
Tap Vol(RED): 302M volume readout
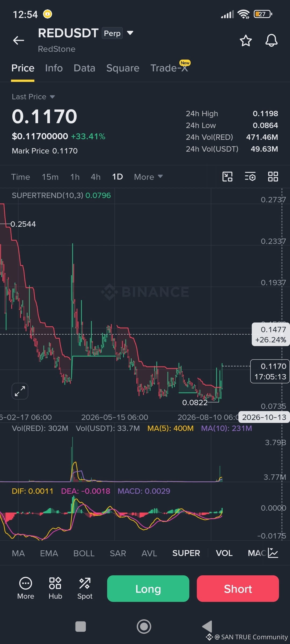click(40, 428)
